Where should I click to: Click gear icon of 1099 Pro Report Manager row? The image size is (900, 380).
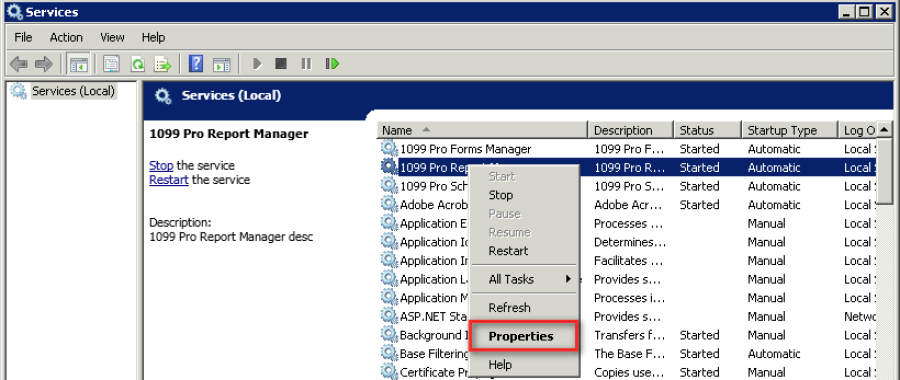tap(389, 167)
